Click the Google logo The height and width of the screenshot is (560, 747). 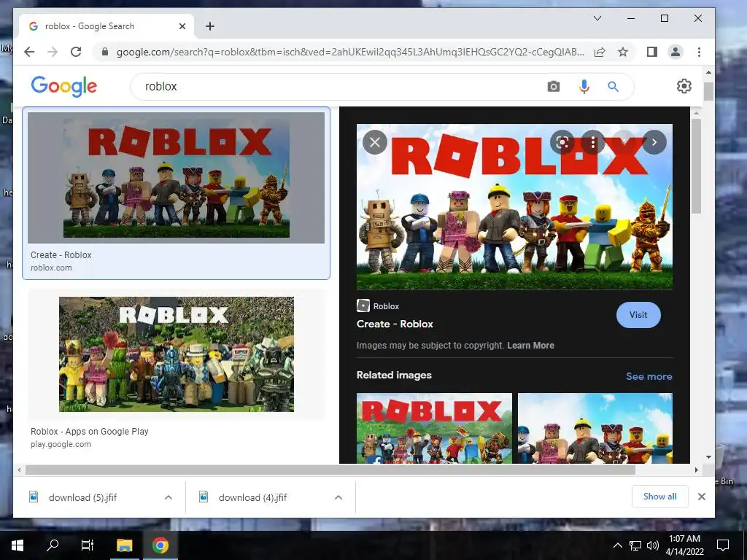pyautogui.click(x=64, y=87)
